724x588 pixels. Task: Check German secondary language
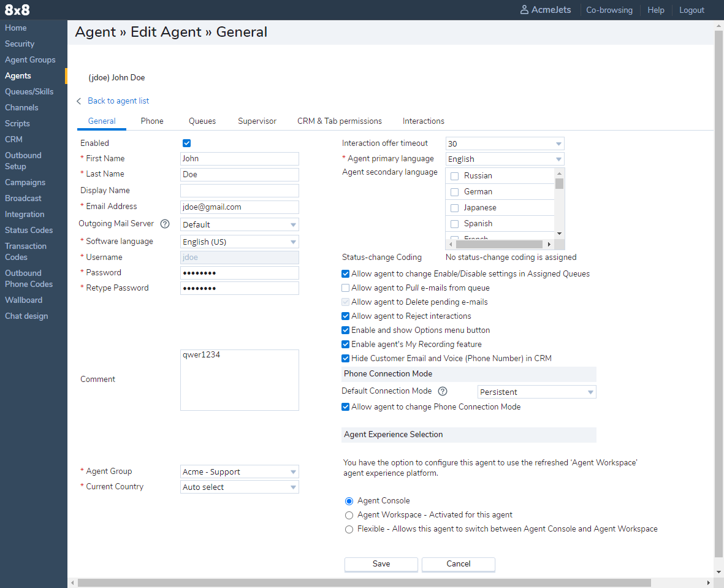click(454, 192)
